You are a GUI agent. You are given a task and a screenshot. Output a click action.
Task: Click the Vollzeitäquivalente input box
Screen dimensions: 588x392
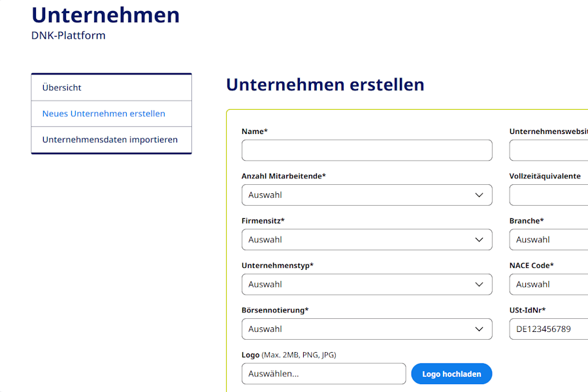click(x=548, y=195)
